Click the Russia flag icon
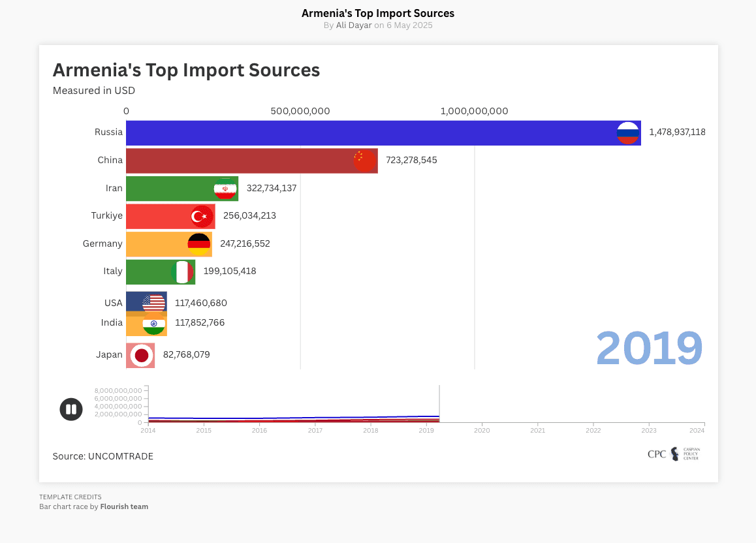This screenshot has height=543, width=756. [628, 132]
